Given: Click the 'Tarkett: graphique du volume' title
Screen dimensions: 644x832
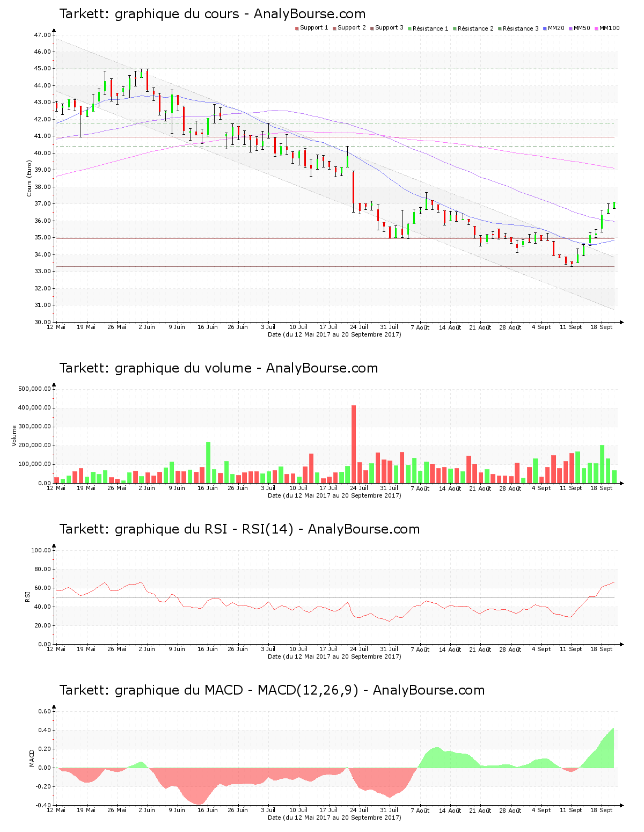Looking at the screenshot, I should coord(218,368).
